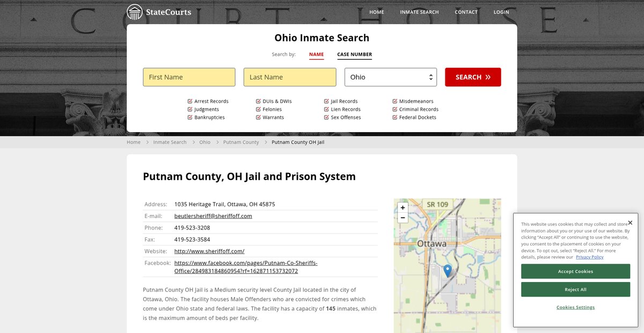Click the StateCourts logo icon
Viewport: 644px width, 333px height.
135,12
